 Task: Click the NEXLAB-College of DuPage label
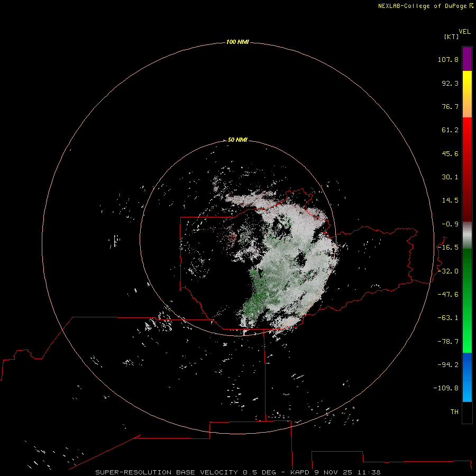425,6
